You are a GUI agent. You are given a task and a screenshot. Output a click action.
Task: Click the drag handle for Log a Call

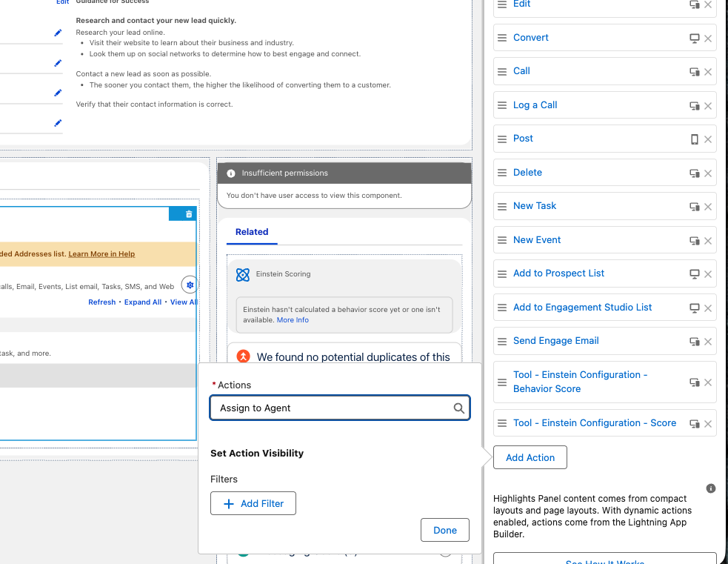point(502,105)
